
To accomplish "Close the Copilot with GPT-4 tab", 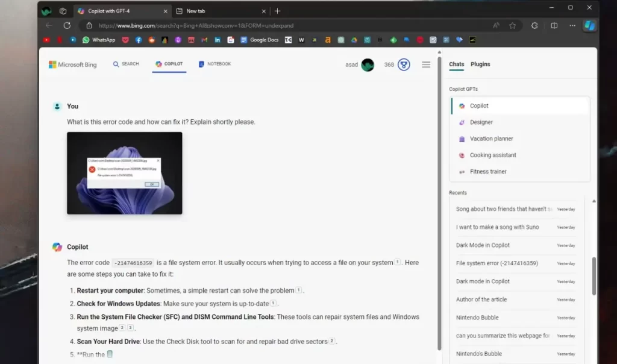I will tap(165, 11).
